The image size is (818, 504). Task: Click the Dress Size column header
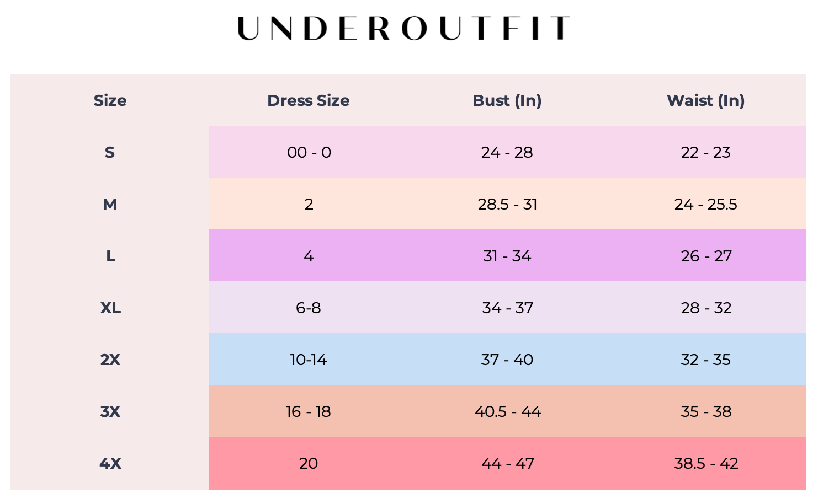click(x=308, y=100)
